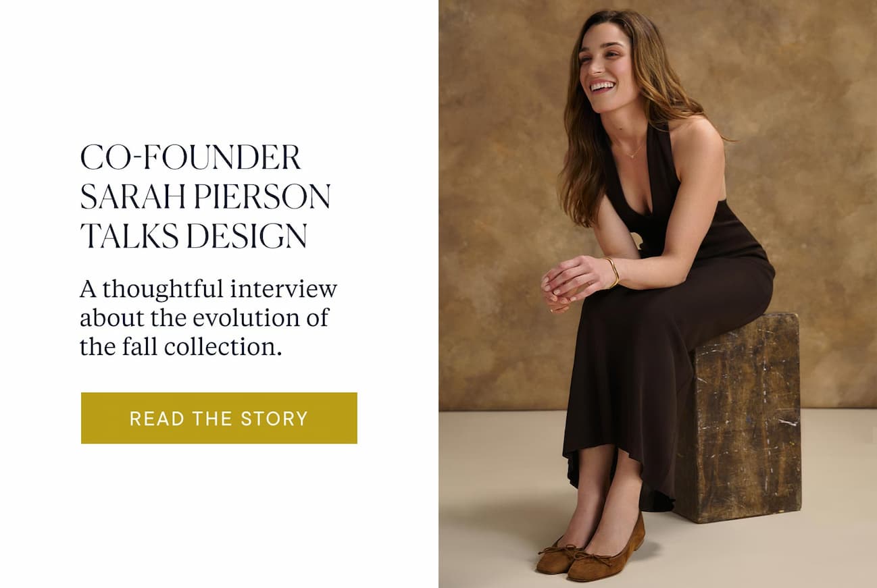This screenshot has width=877, height=588.
Task: Click the 'about the evolution of' text line
Action: 204,318
